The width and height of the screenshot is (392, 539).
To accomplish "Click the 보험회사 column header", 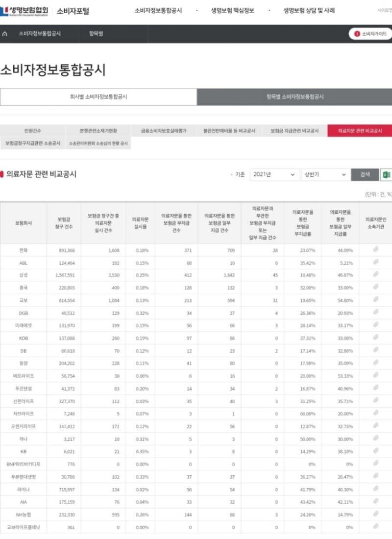I will 24,223.
